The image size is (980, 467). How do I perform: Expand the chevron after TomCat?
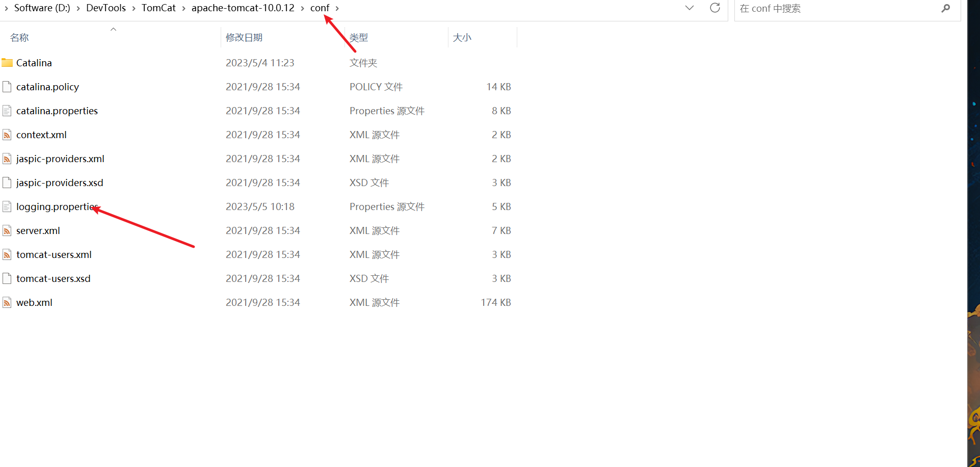tap(183, 8)
